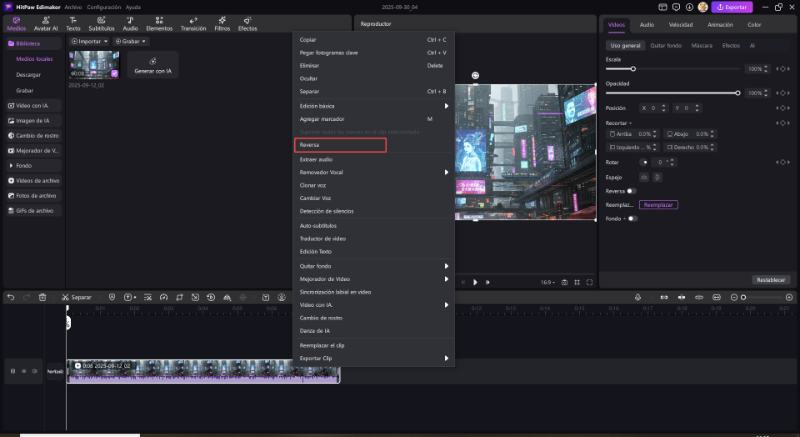This screenshot has width=800, height=437.
Task: Open the Subtítulos tool
Action: tap(101, 23)
